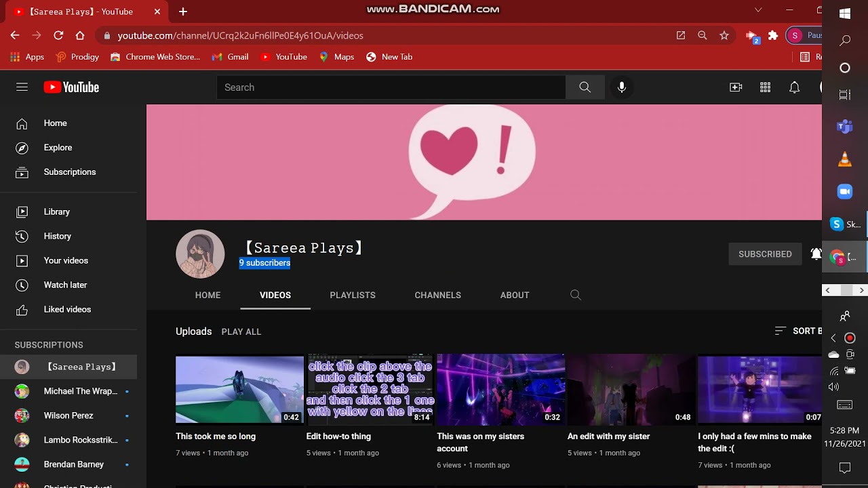
Task: Toggle channel notification bell next to Subscribed
Action: (x=816, y=254)
